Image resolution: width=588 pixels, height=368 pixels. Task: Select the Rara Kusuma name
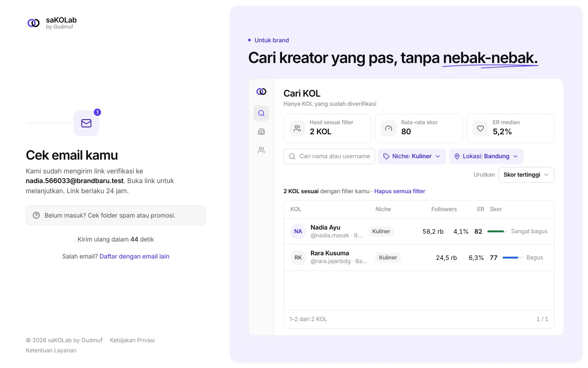click(x=330, y=253)
